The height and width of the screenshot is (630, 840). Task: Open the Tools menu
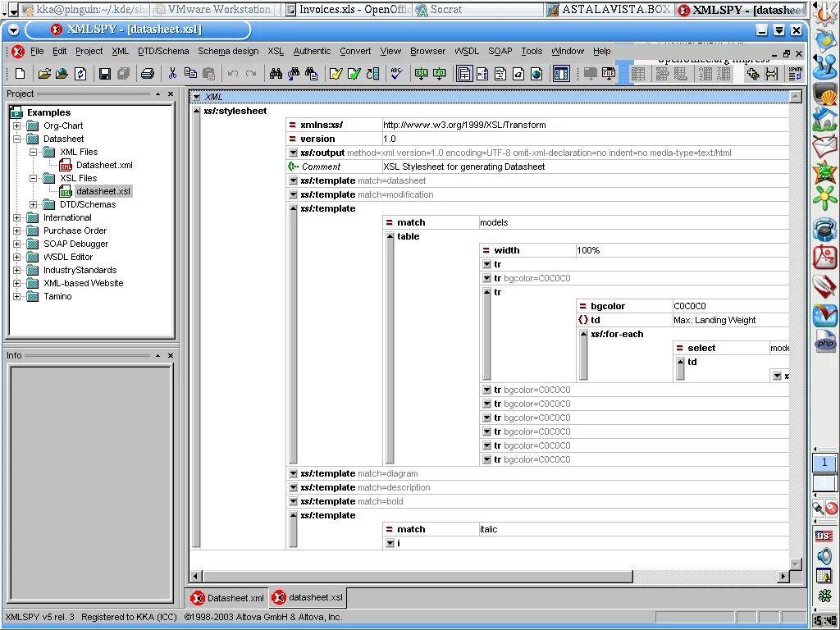(x=532, y=51)
